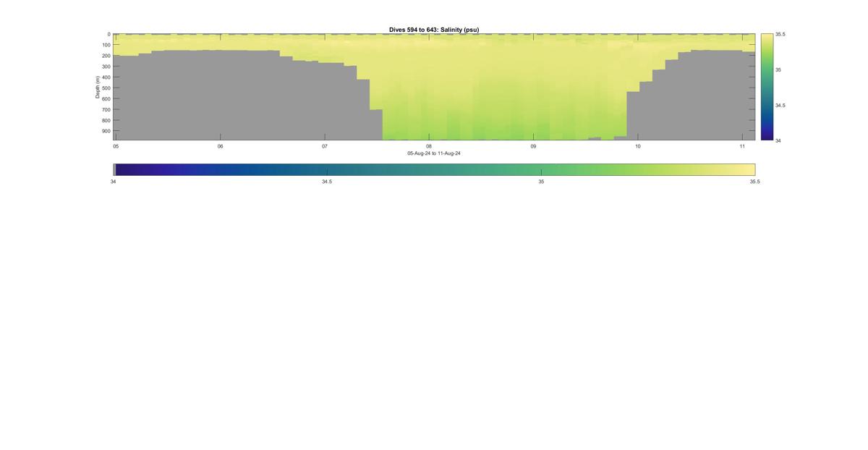
Task: Click the depth tick label '700'
Action: 106,110
